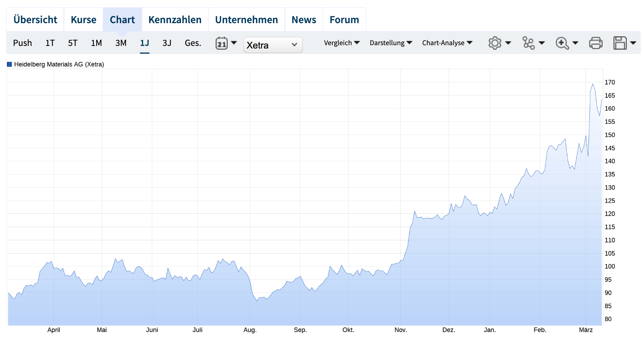Select the Chart tab
This screenshot has height=338, width=644.
[122, 20]
